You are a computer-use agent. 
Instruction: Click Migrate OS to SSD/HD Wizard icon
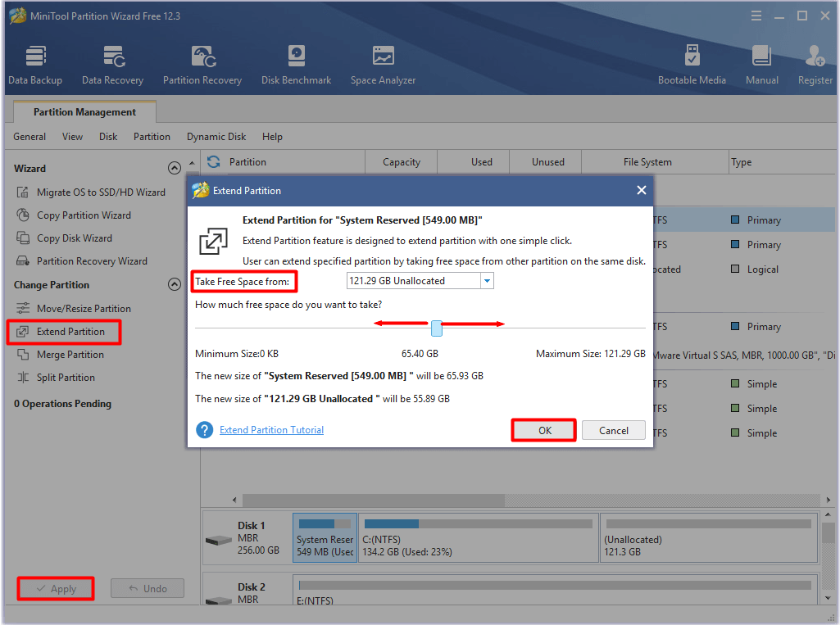[22, 192]
